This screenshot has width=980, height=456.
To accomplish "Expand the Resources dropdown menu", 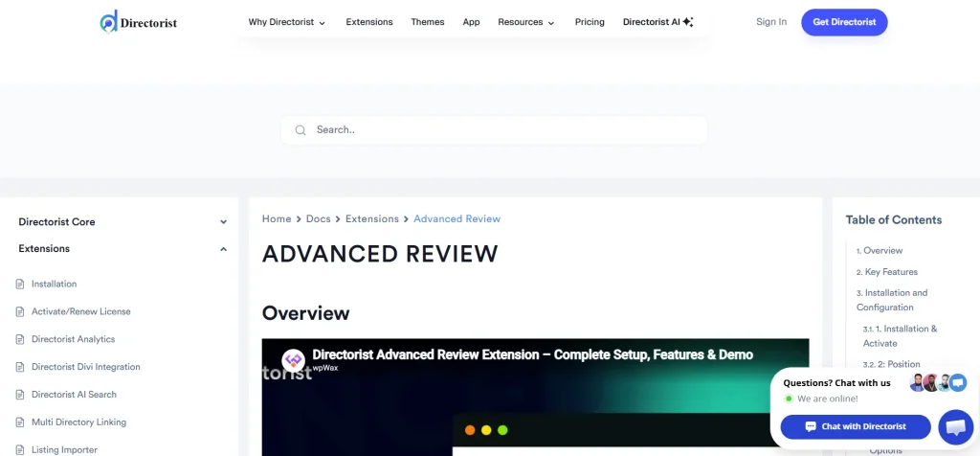I will coord(526,22).
